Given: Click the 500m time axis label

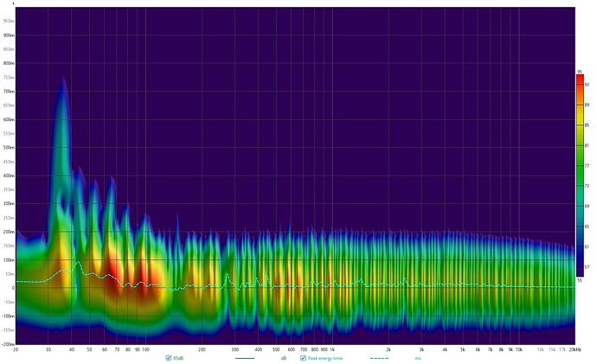Looking at the screenshot, I should pos(9,147).
